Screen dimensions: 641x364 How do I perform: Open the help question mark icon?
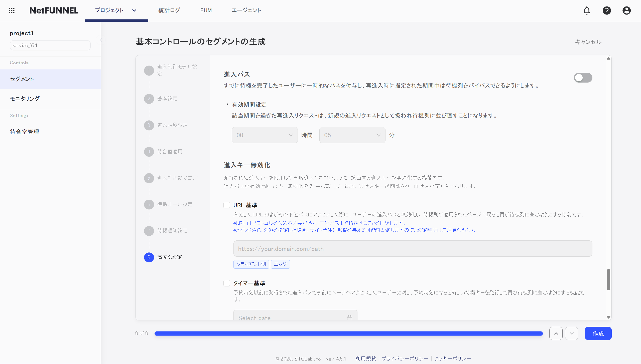(607, 11)
